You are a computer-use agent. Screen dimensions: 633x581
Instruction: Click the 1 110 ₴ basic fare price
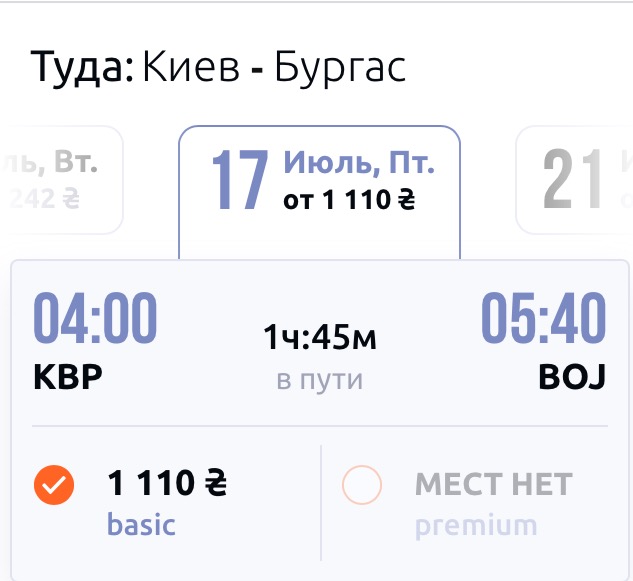(x=167, y=486)
